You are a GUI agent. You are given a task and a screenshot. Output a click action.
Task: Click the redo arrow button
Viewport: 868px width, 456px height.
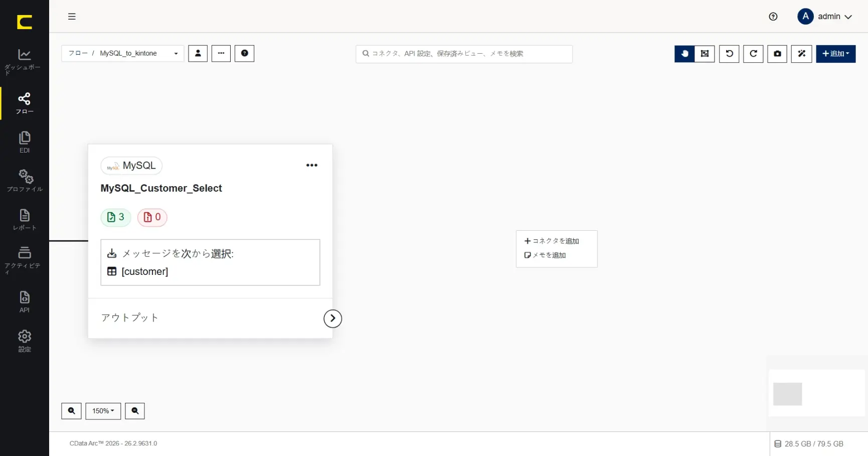pyautogui.click(x=753, y=54)
